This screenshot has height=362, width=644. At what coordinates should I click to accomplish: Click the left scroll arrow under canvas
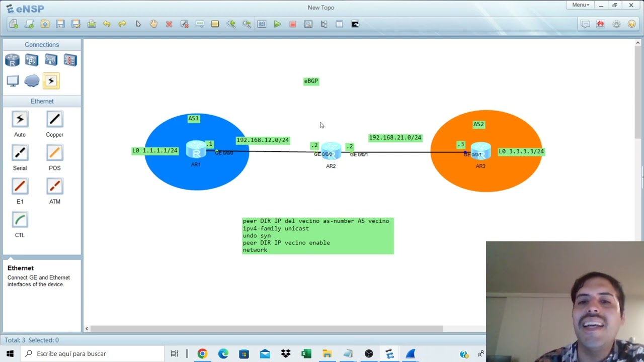87,329
